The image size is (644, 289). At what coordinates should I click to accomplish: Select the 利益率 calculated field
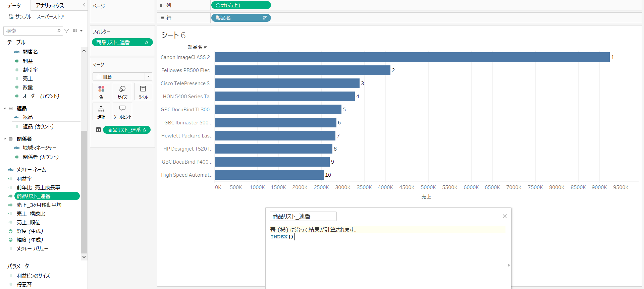[24, 179]
